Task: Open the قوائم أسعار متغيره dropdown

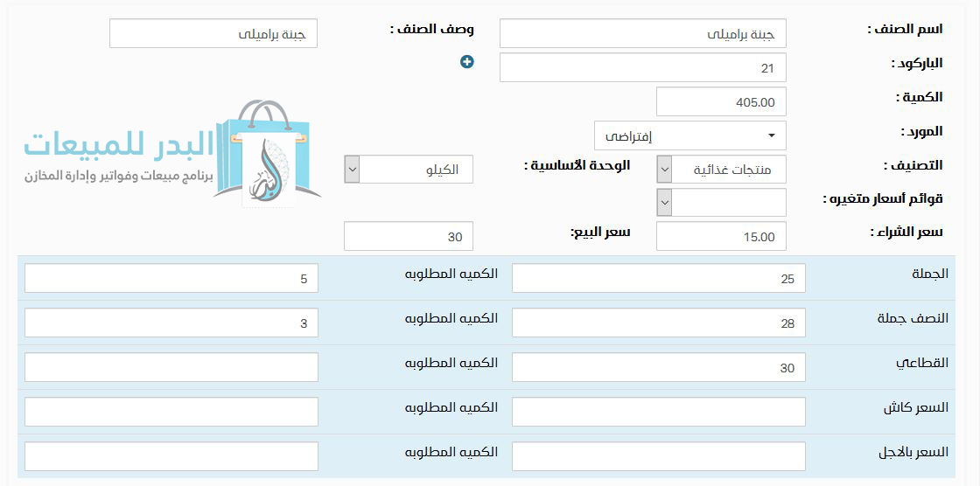Action: tap(721, 203)
